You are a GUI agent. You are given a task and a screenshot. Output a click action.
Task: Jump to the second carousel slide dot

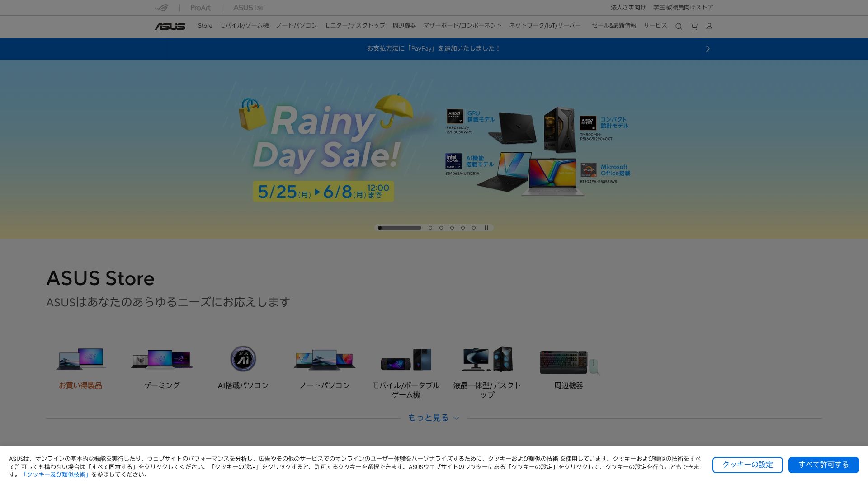click(x=430, y=228)
